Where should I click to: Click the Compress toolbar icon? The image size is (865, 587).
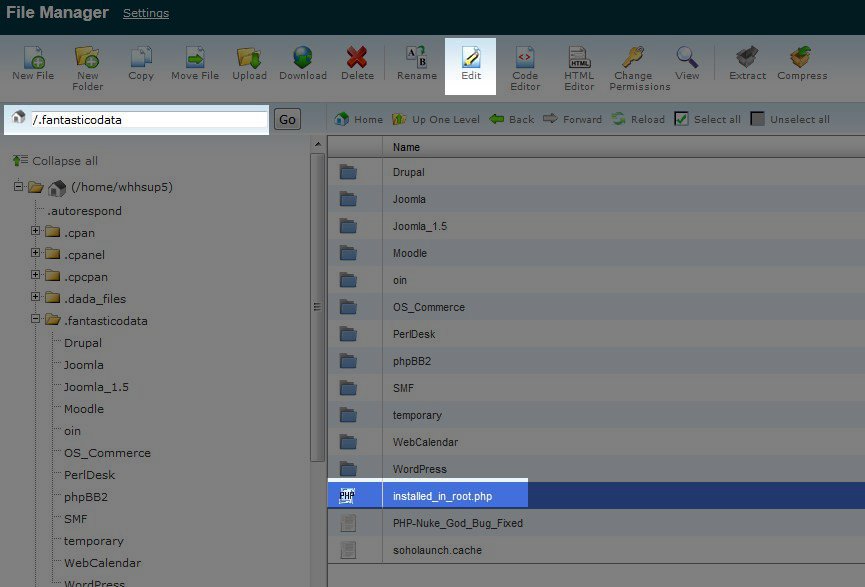click(801, 58)
